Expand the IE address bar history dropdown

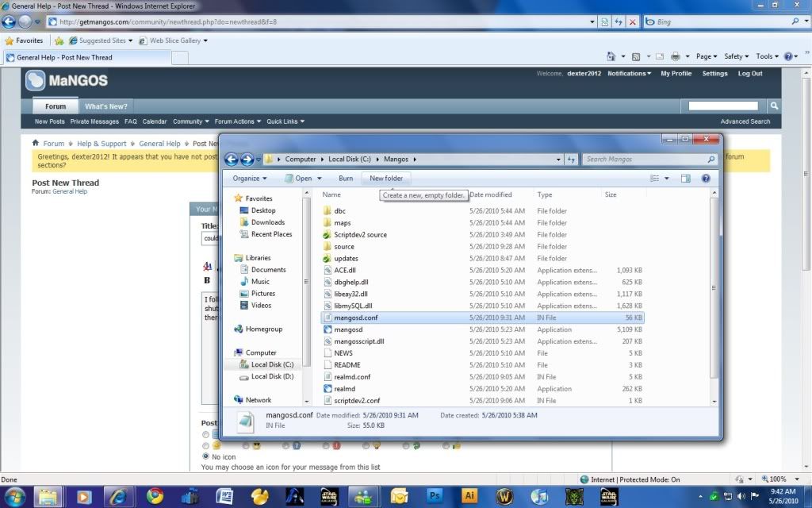click(592, 21)
